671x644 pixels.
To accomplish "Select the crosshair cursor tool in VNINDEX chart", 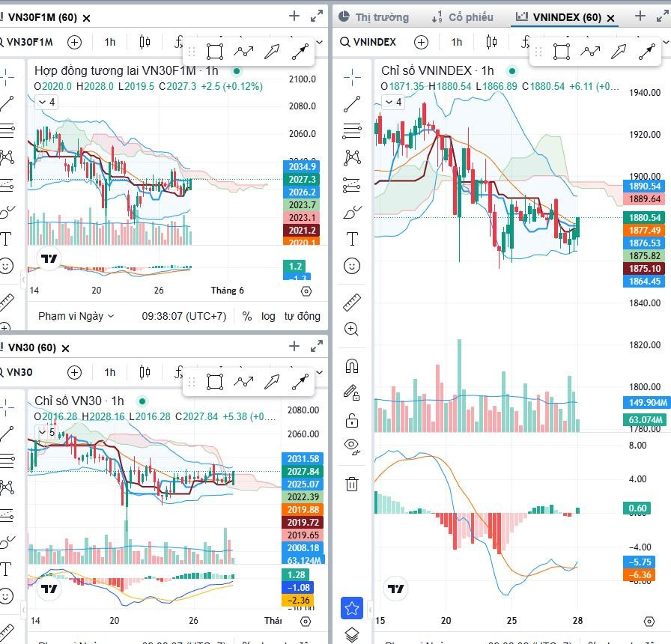I will click(352, 77).
